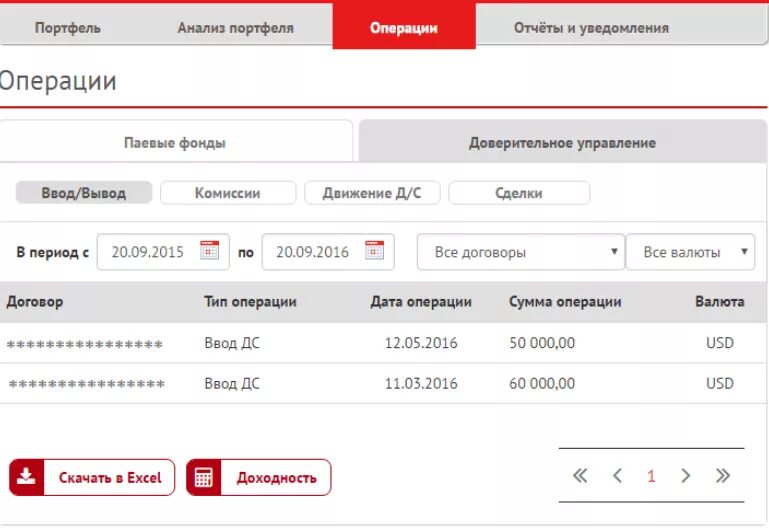This screenshot has height=528, width=769.
Task: Click USD in the 60 000,00 row
Action: [x=720, y=383]
